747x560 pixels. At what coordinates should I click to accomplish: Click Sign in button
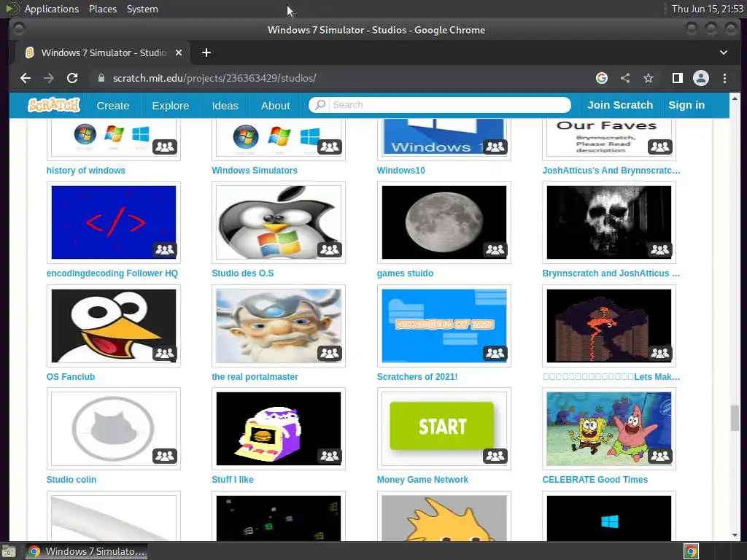click(686, 105)
